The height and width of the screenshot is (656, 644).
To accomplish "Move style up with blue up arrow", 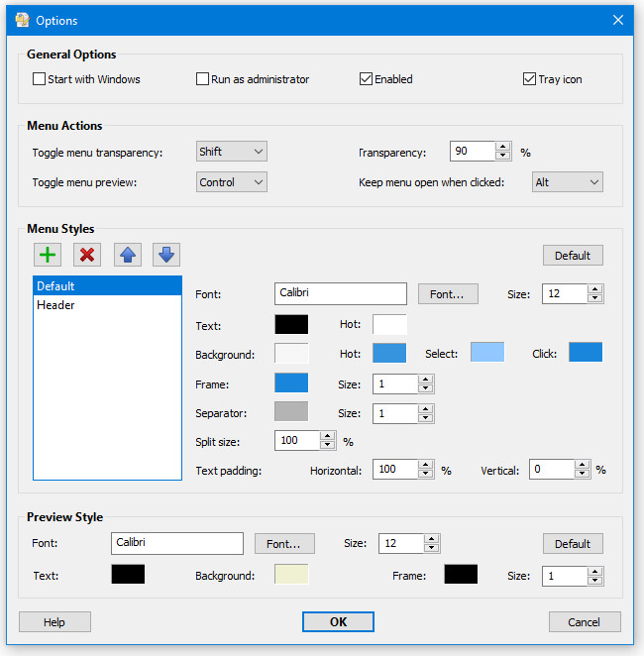I will pos(128,255).
